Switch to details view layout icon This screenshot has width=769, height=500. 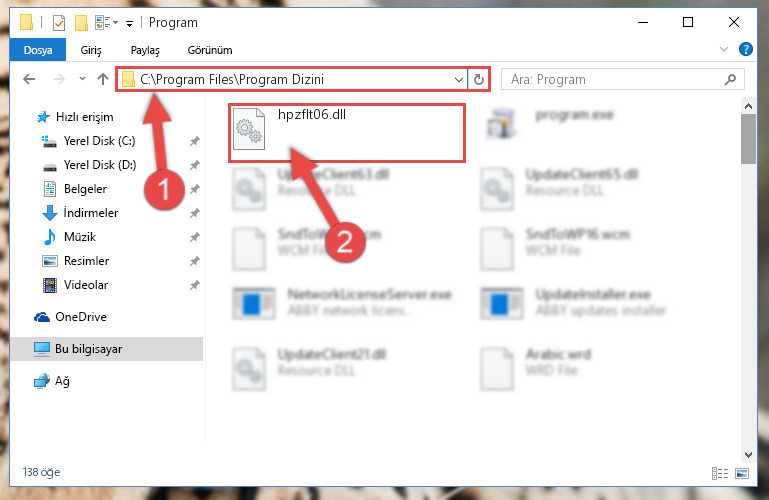(719, 473)
